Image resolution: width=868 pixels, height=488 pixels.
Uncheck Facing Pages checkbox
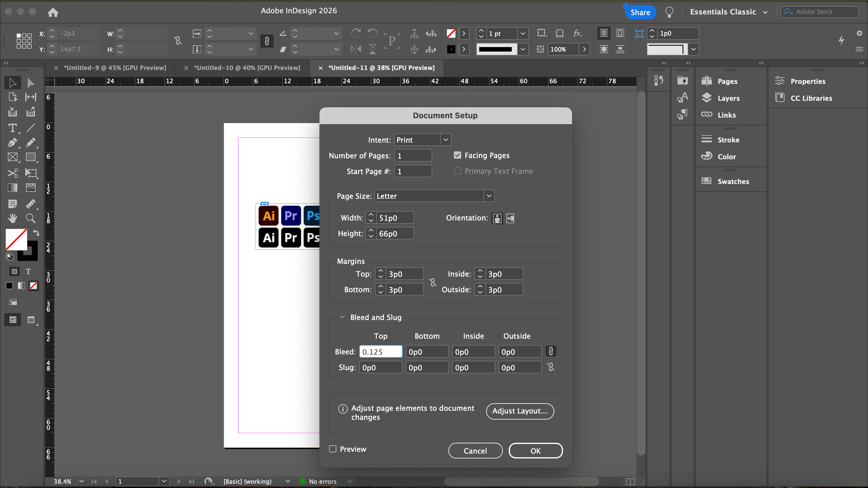click(x=457, y=155)
